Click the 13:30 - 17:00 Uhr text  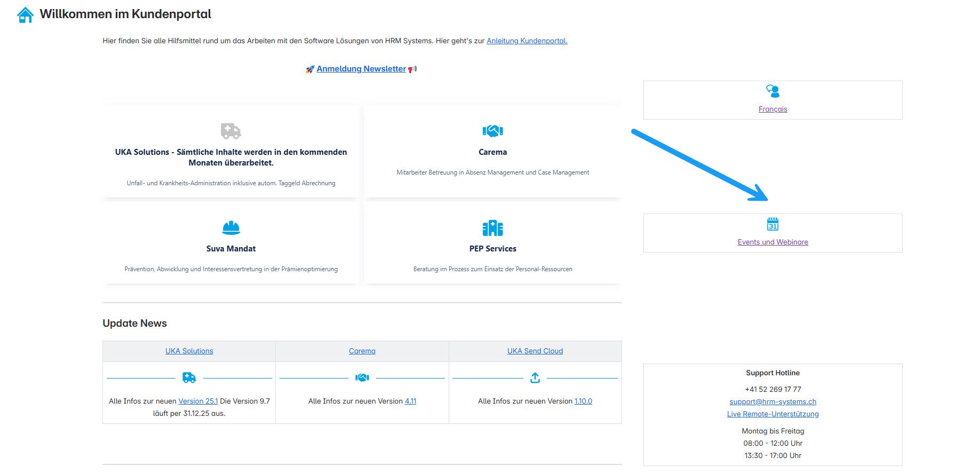(773, 455)
